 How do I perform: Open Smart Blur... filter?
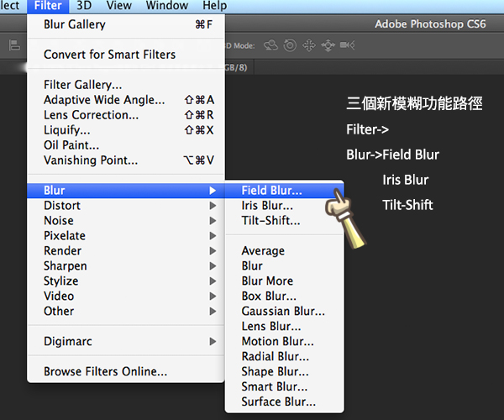285,387
